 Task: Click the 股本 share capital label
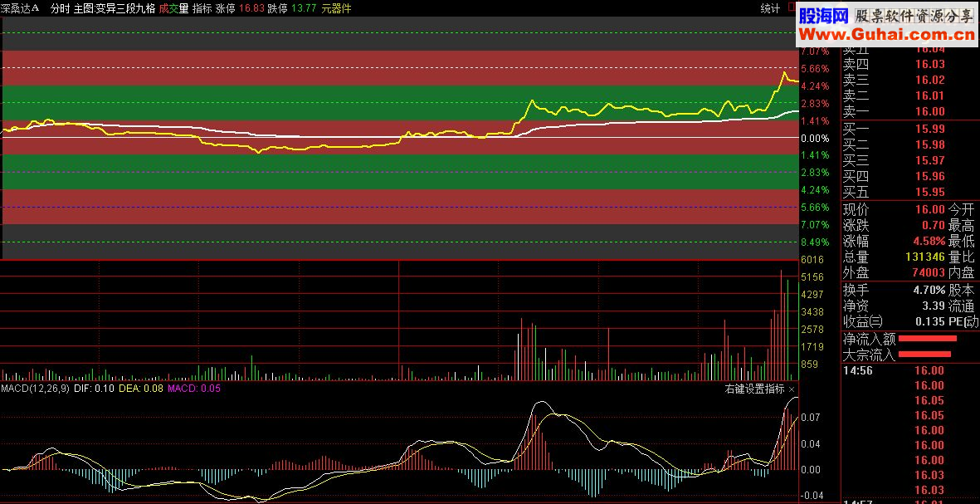point(961,290)
